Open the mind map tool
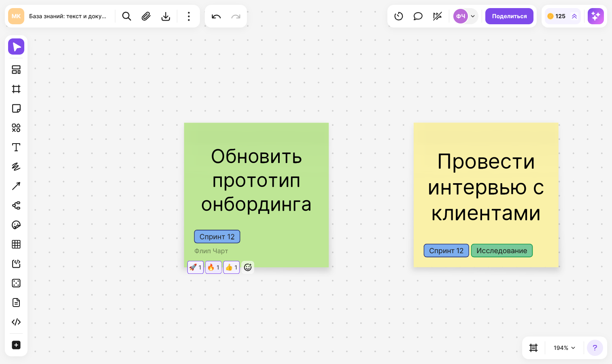612x364 pixels. point(16,205)
